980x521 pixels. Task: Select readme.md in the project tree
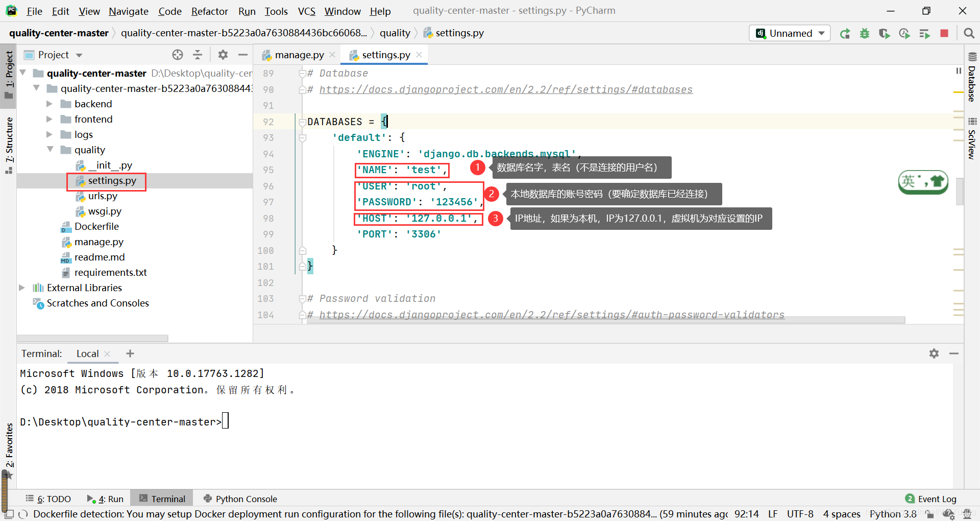[100, 257]
